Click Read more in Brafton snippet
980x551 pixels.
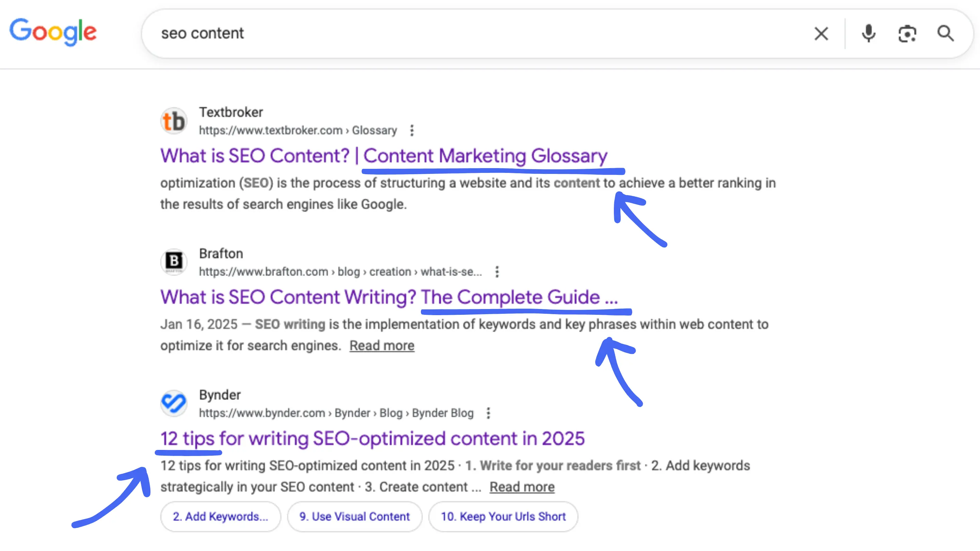tap(381, 345)
